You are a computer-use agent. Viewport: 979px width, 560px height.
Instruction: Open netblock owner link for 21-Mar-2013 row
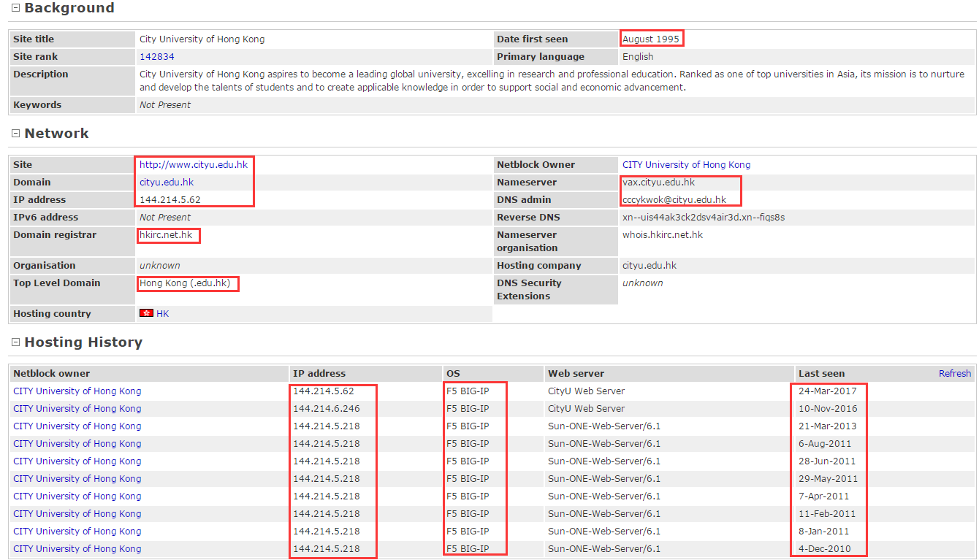[x=77, y=426]
